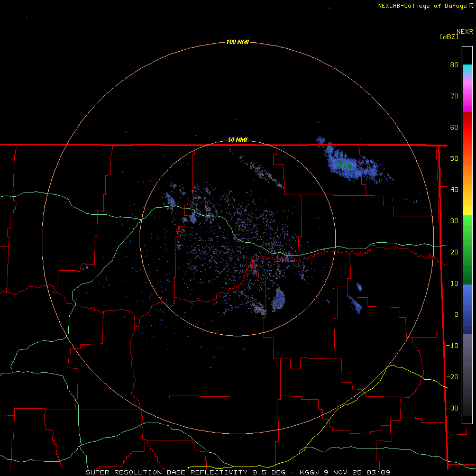Click the 20 value on the dBZ scale
The image size is (476, 476).
point(454,252)
